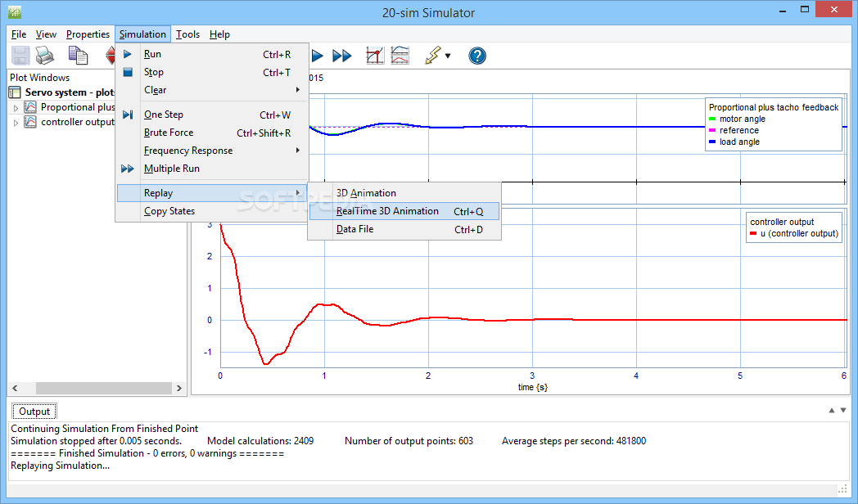
Task: Click the double-arrow Multiple Run toolbar button
Action: click(x=342, y=55)
